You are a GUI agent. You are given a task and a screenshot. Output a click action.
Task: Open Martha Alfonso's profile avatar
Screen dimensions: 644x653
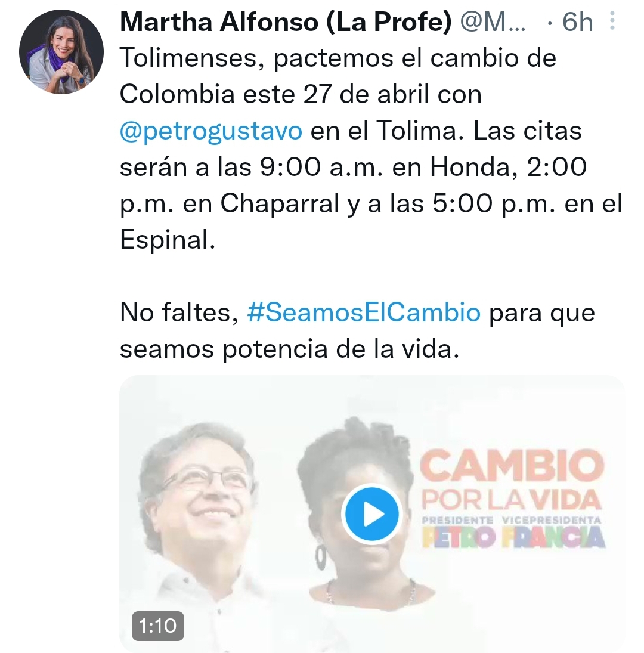(x=61, y=52)
